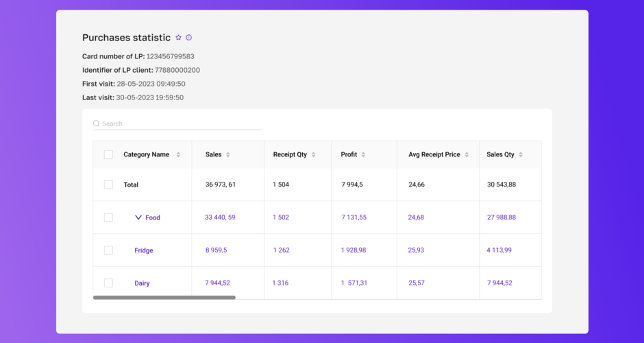Collapse the Food category chevron
The height and width of the screenshot is (343, 644).
(138, 217)
